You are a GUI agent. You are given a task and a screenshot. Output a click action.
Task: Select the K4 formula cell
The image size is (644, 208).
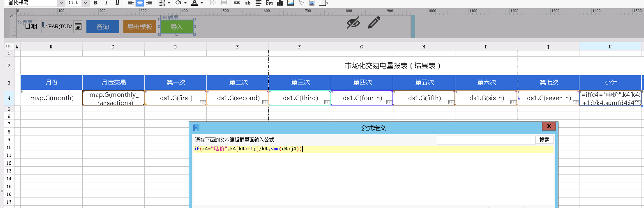click(x=610, y=98)
